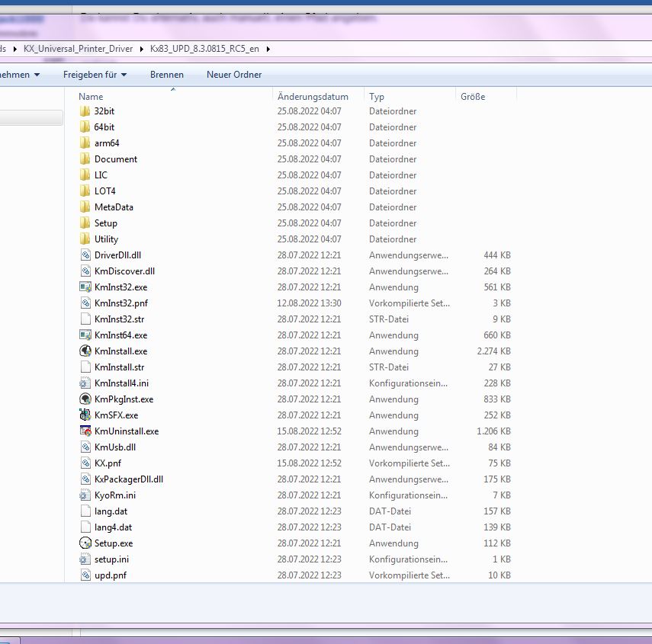Click the upd.pnf file icon
The height and width of the screenshot is (644, 652).
pyautogui.click(x=85, y=575)
